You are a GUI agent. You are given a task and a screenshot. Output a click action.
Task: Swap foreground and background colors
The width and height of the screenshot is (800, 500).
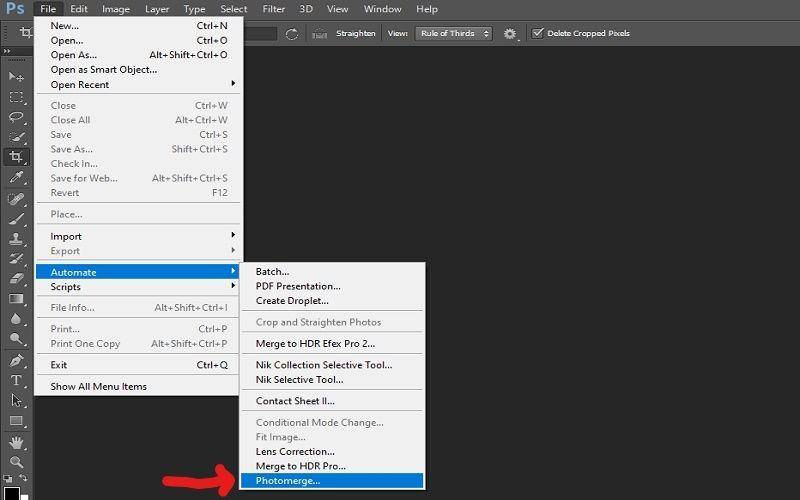(x=23, y=479)
